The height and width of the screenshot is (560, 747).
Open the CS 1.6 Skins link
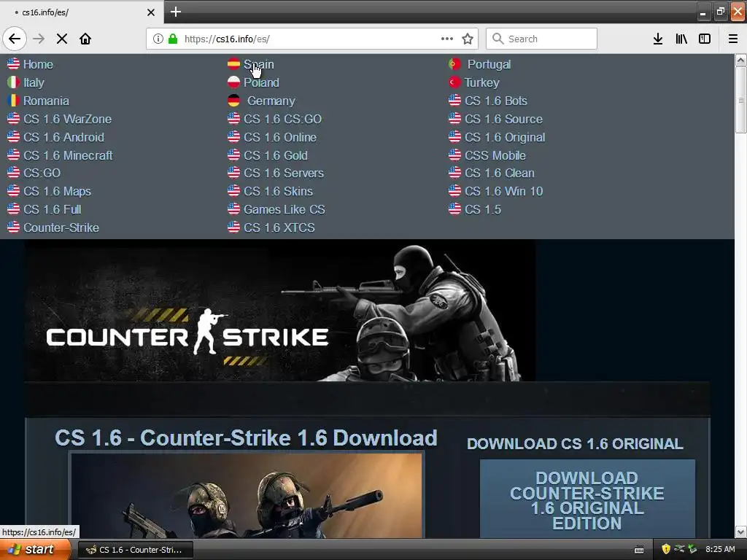278,191
